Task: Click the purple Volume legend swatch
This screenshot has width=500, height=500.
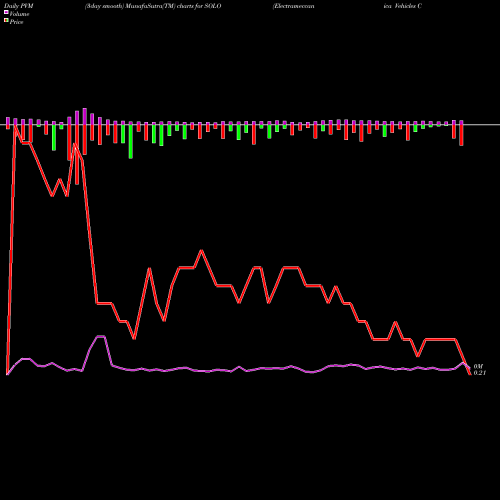Action: [x=6, y=13]
